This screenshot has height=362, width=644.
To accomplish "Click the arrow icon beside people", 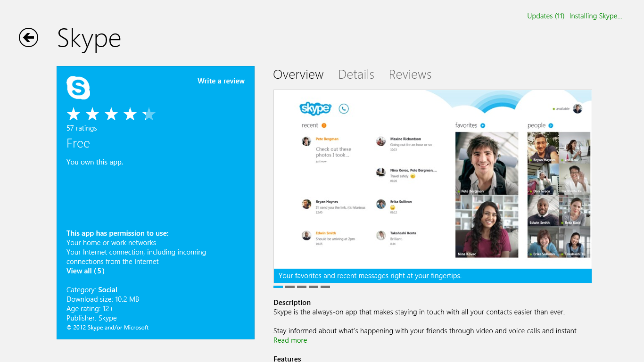I will [x=551, y=125].
